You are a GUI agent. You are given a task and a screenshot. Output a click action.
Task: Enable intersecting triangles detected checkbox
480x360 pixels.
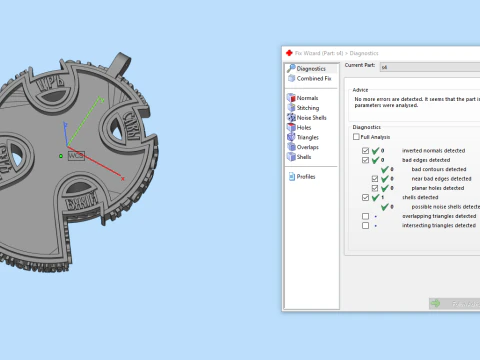[365, 226]
